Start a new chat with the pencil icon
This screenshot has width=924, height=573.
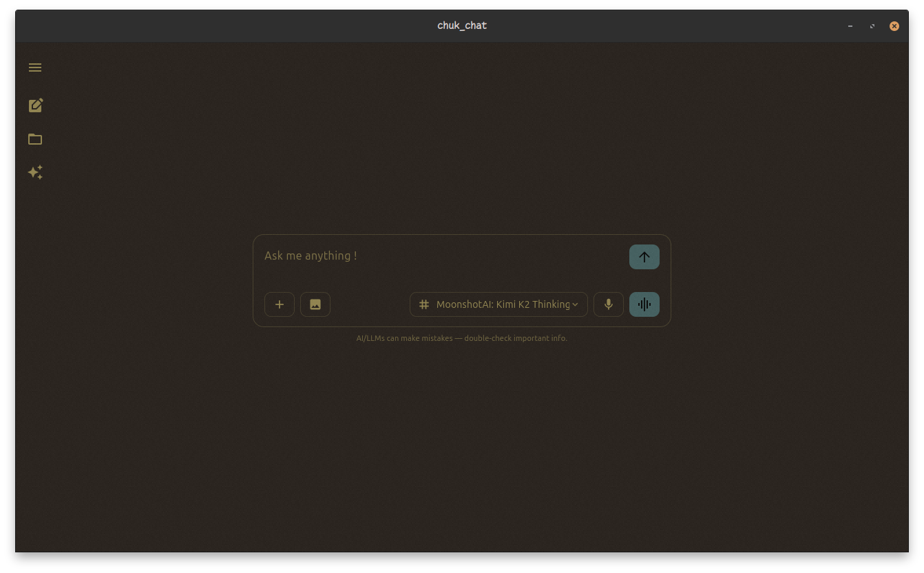tap(35, 105)
